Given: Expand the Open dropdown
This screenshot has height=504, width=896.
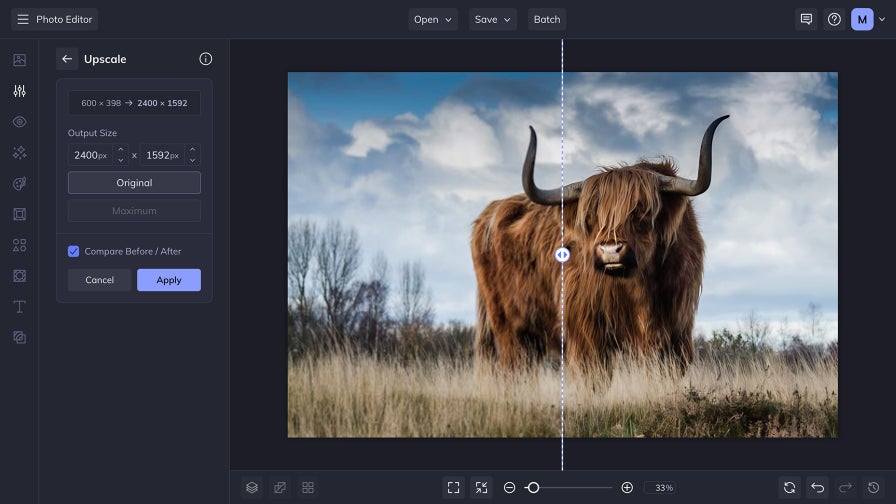Looking at the screenshot, I should (x=433, y=19).
